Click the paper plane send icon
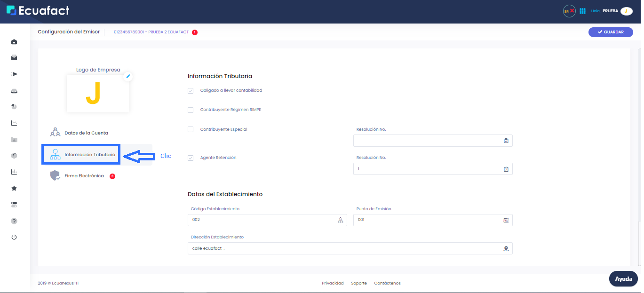The width and height of the screenshot is (644, 293). click(x=14, y=74)
